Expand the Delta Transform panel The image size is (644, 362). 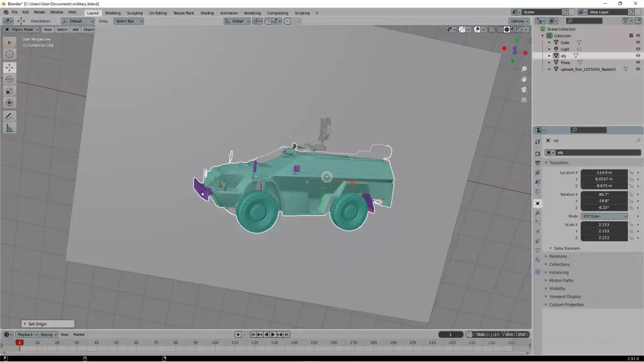click(x=567, y=248)
